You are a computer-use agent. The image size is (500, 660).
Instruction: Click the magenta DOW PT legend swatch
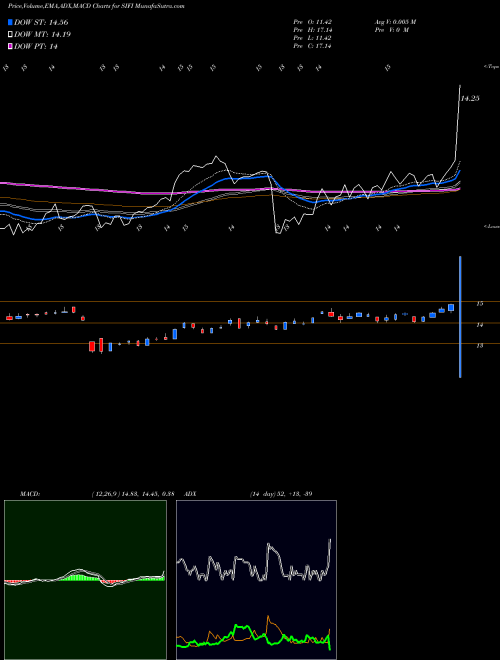[x=10, y=47]
